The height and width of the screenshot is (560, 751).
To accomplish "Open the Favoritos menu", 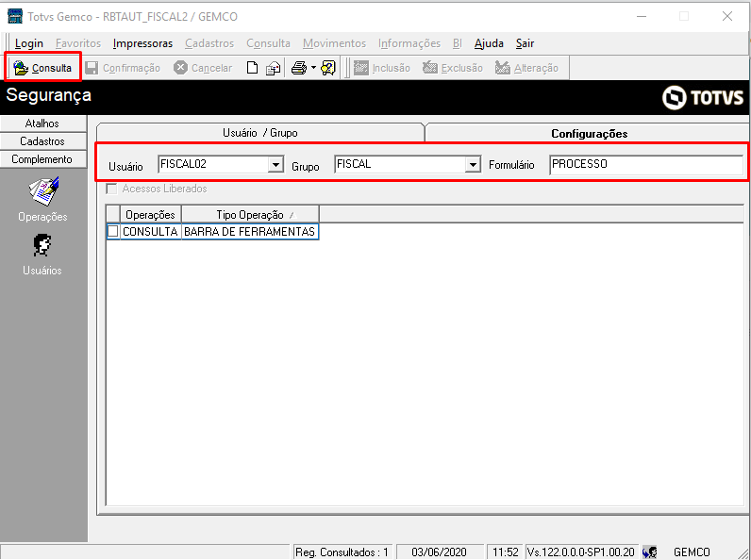I will 78,43.
